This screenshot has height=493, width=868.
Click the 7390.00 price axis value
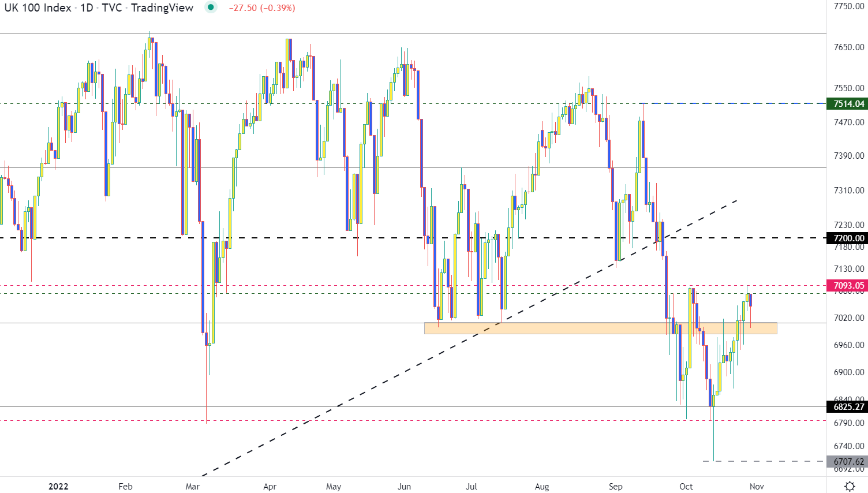pyautogui.click(x=849, y=156)
